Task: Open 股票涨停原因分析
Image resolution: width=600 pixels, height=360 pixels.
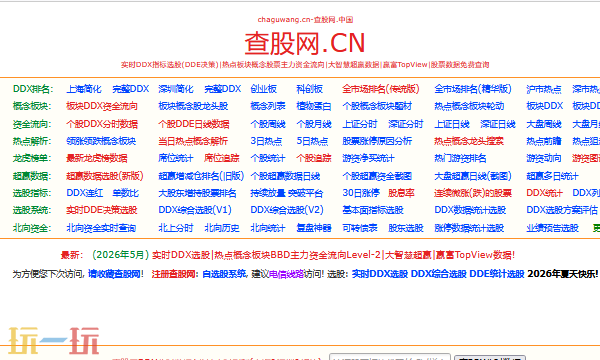Action: [x=377, y=141]
